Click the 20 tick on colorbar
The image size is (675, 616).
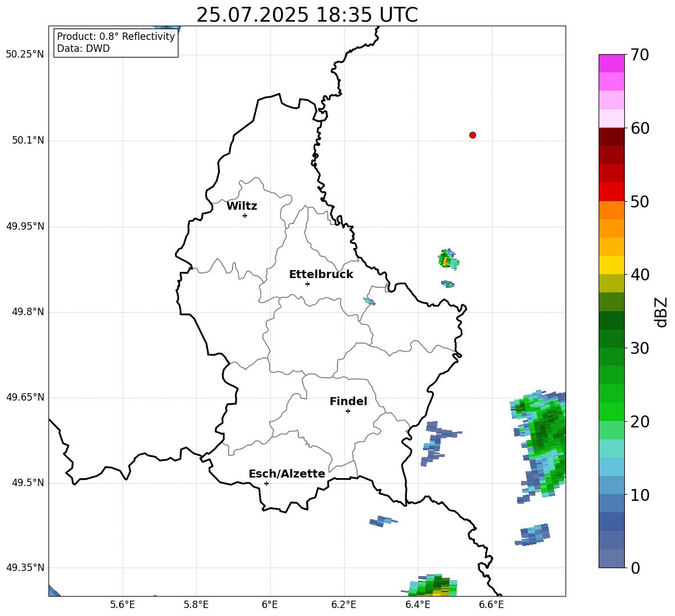[640, 422]
